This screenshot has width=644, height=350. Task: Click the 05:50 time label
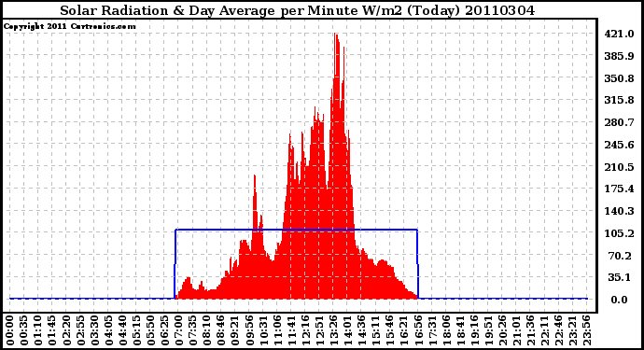pos(150,330)
